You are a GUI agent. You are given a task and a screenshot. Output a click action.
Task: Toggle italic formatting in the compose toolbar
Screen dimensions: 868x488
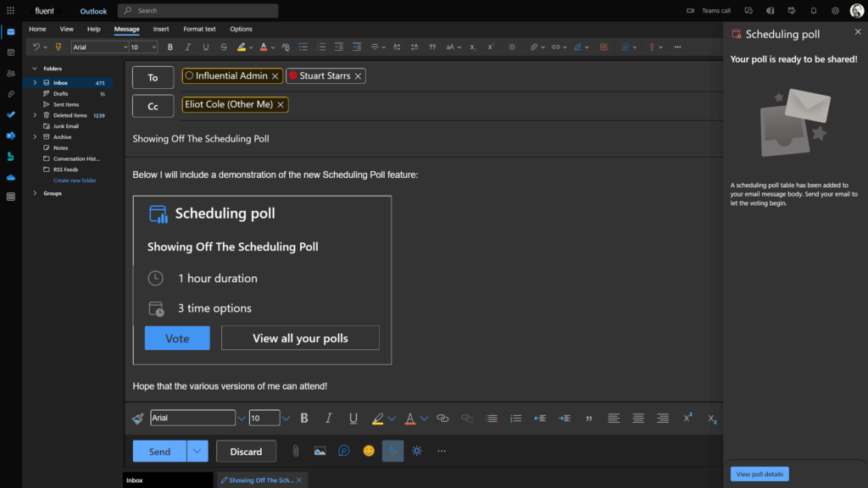coord(328,418)
